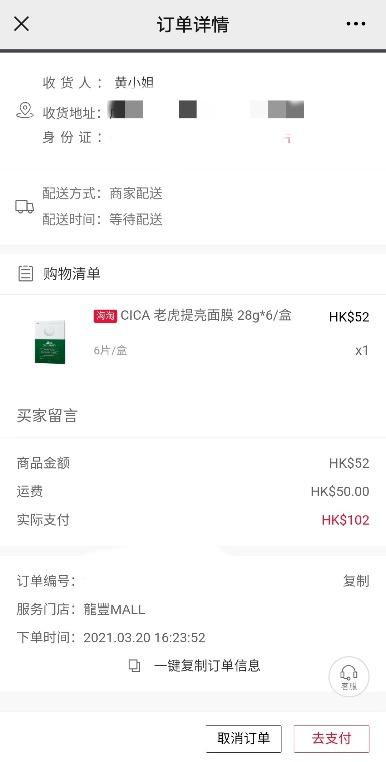Image resolution: width=386 pixels, height=762 pixels.
Task: Tap the shopping list clipboard icon
Action: pos(25,274)
